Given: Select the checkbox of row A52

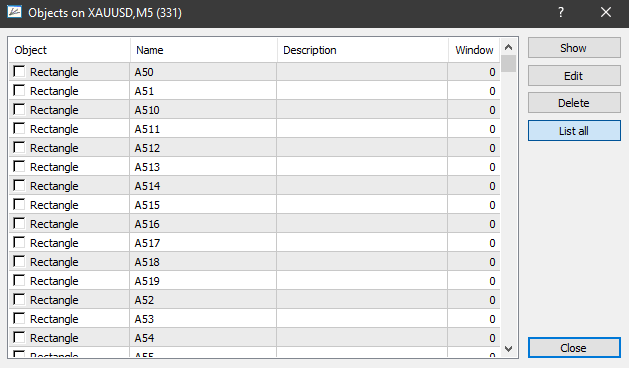Looking at the screenshot, I should click(x=19, y=299).
